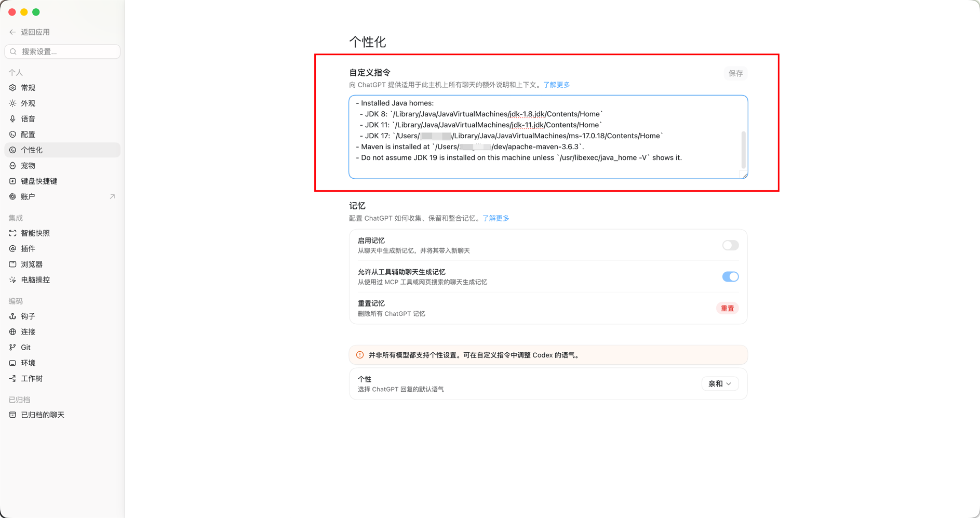This screenshot has width=980, height=518.
Task: Click the monitor icon beside 环境
Action: 12,363
